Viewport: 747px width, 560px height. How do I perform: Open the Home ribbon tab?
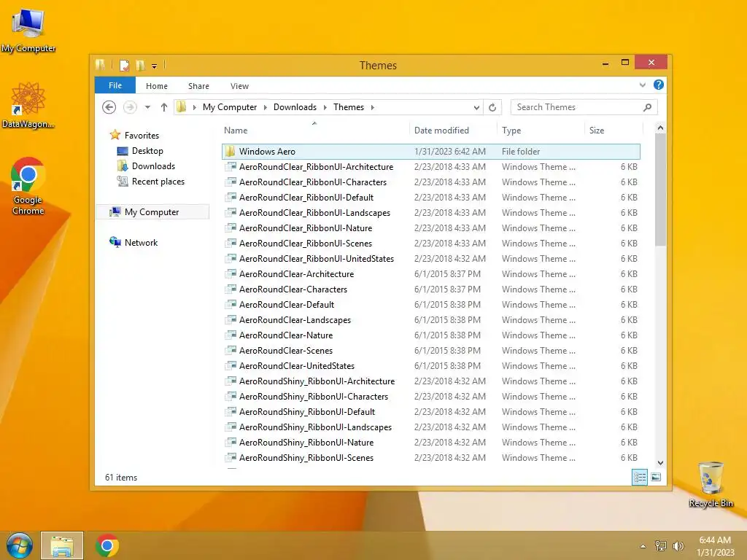(157, 86)
